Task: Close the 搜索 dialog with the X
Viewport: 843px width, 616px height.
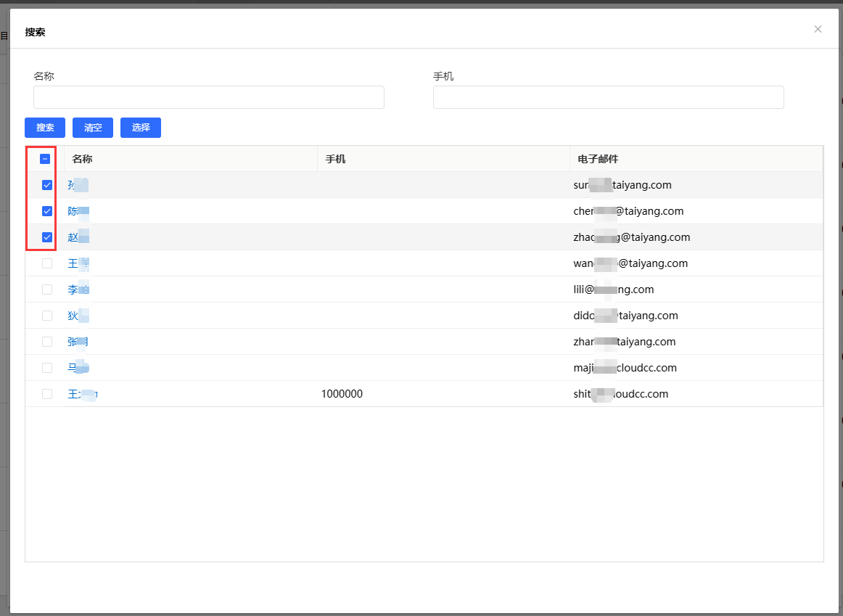Action: coord(818,29)
